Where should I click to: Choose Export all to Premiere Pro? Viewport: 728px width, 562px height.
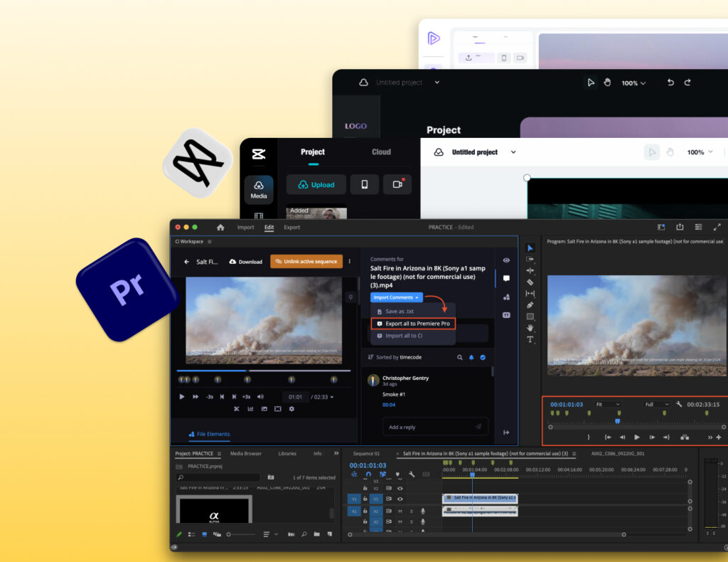pyautogui.click(x=413, y=323)
